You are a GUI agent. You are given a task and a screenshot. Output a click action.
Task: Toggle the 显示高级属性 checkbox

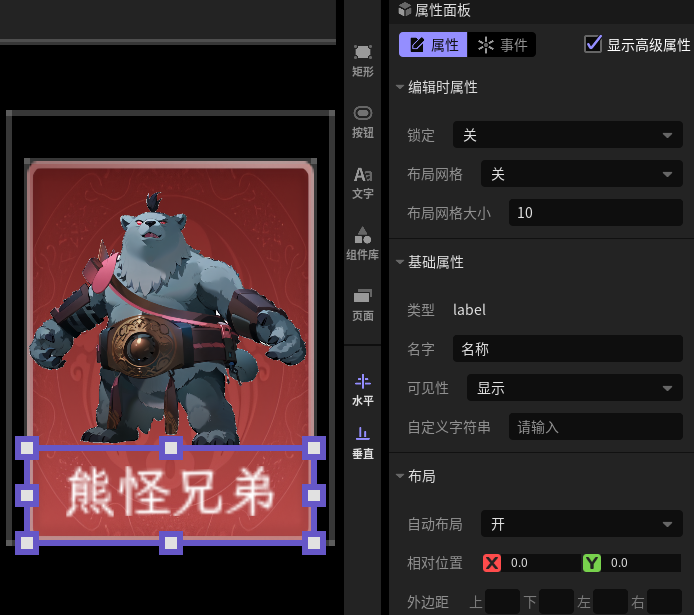coord(593,44)
